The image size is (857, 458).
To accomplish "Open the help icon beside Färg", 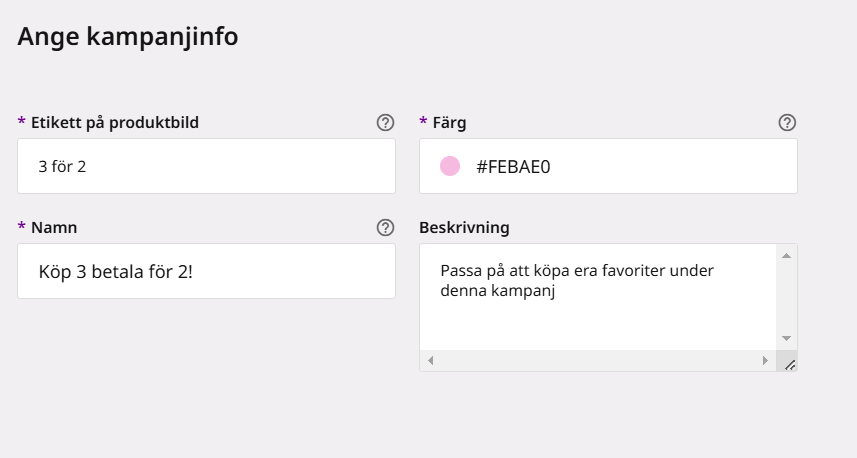I will pos(787,122).
